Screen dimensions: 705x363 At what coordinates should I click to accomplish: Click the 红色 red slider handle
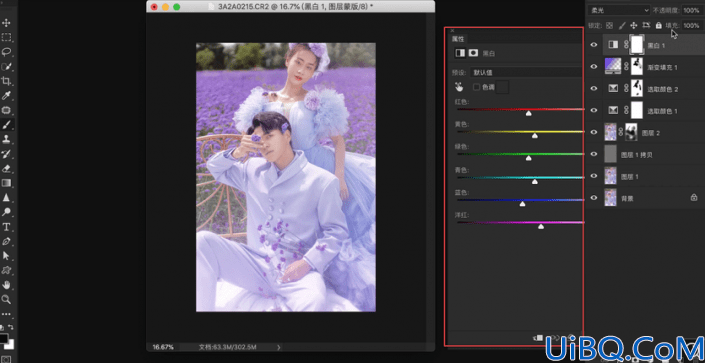(x=529, y=113)
